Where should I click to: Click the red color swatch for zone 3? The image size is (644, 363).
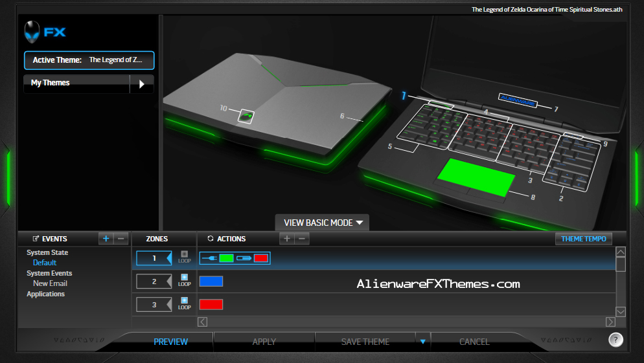pos(211,304)
